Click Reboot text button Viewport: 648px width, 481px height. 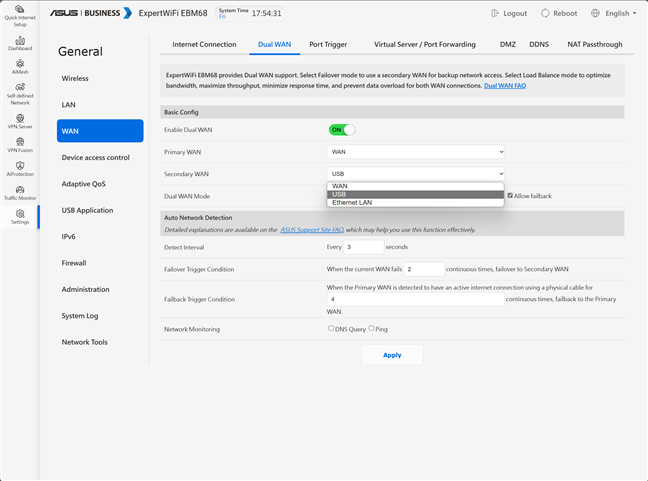click(565, 13)
